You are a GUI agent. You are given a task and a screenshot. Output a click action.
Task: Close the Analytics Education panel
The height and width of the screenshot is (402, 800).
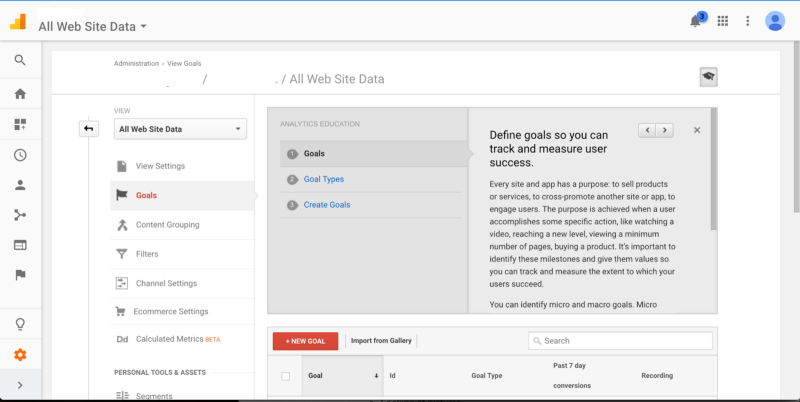(x=697, y=130)
